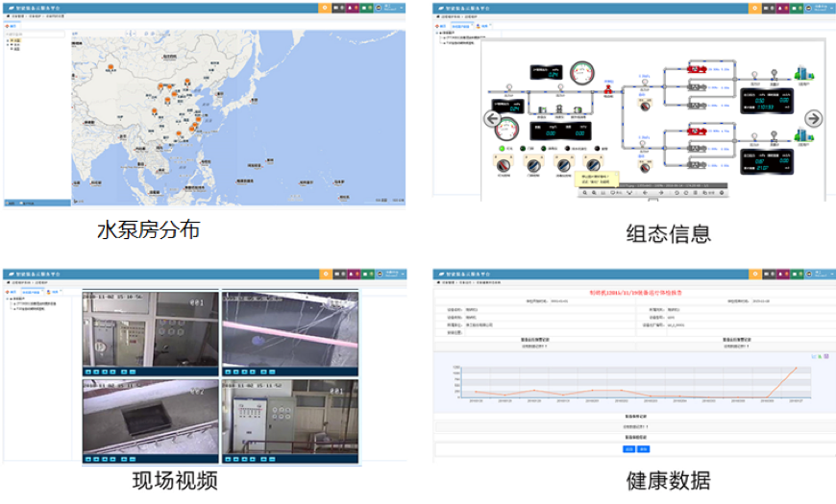Screen dimensions: 836x504
Task: Toggle the lower branch selector knob in diagram
Action: coord(645,168)
